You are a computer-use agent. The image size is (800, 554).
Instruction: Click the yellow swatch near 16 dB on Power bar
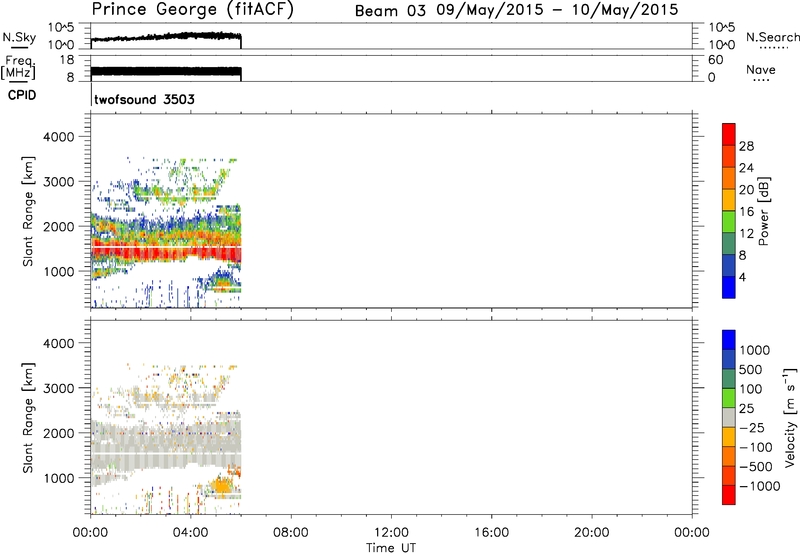pyautogui.click(x=729, y=199)
